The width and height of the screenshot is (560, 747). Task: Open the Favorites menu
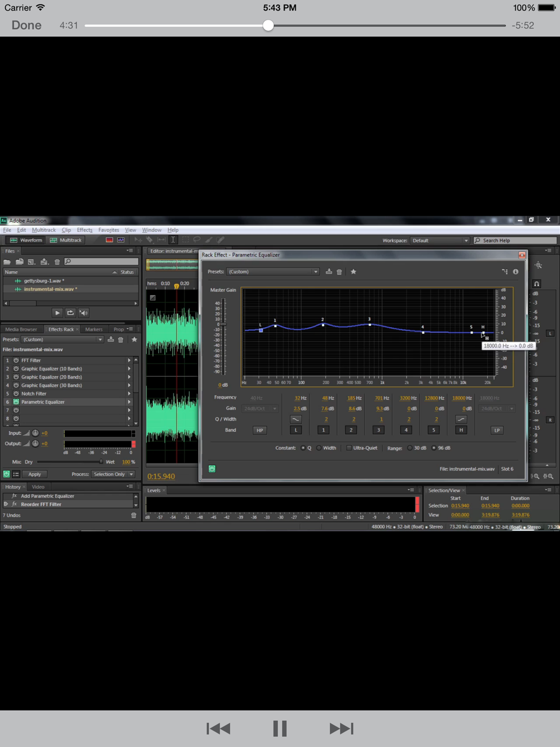click(109, 230)
